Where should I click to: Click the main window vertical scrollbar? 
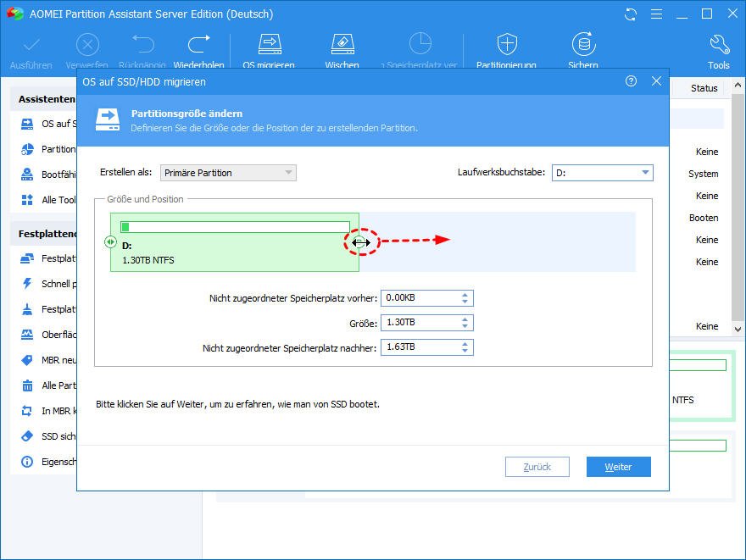tap(738, 207)
